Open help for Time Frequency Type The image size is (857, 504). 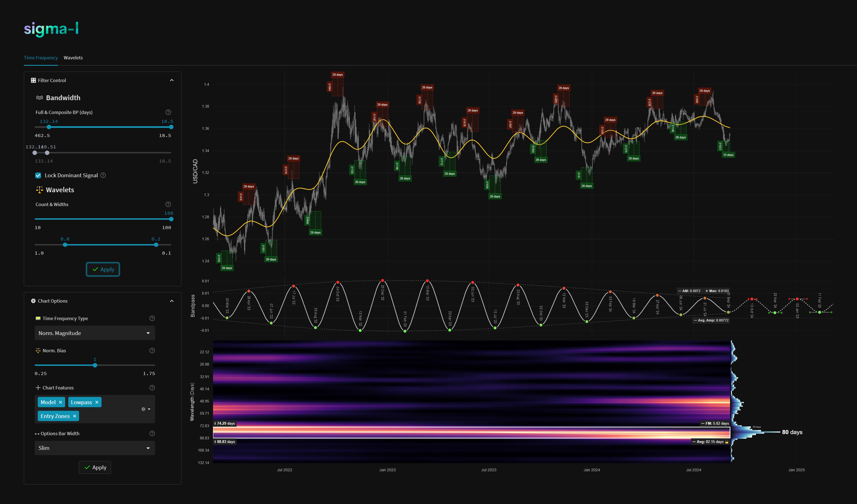pos(152,318)
